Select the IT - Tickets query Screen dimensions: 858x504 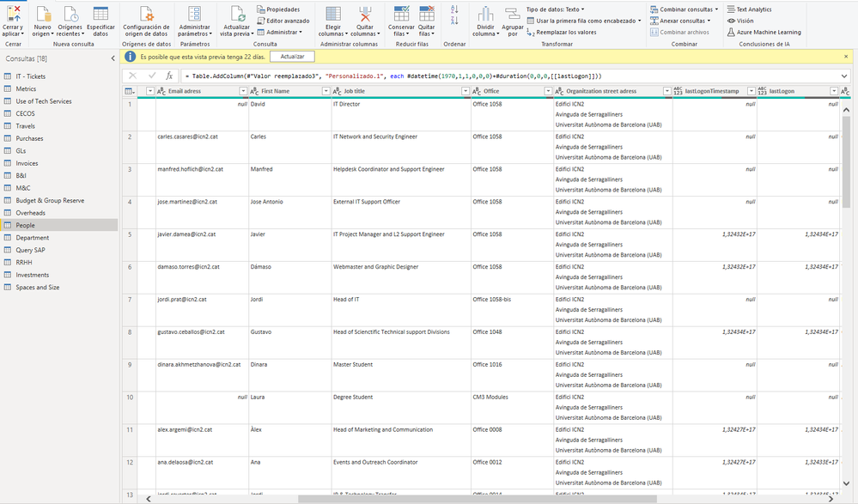pos(59,76)
